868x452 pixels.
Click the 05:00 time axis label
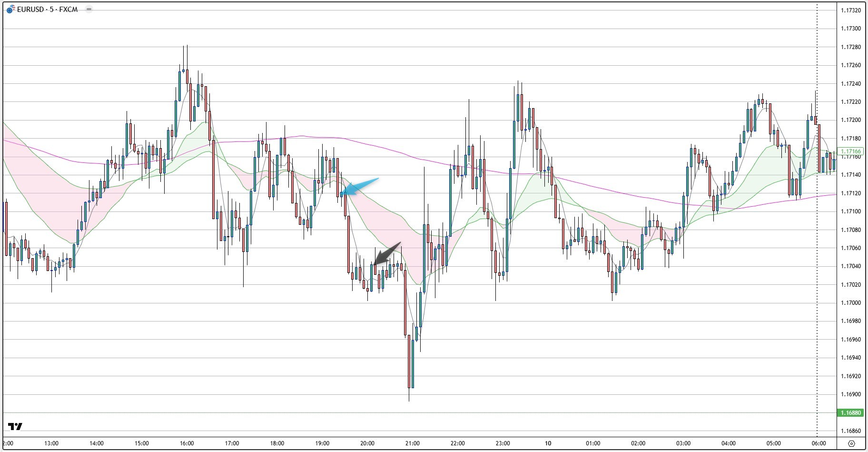click(774, 443)
